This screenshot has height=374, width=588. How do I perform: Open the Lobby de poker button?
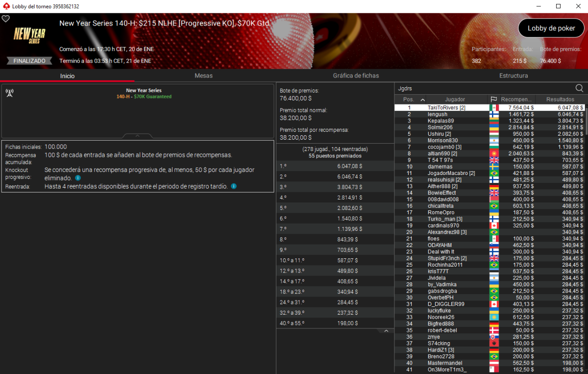coord(551,28)
